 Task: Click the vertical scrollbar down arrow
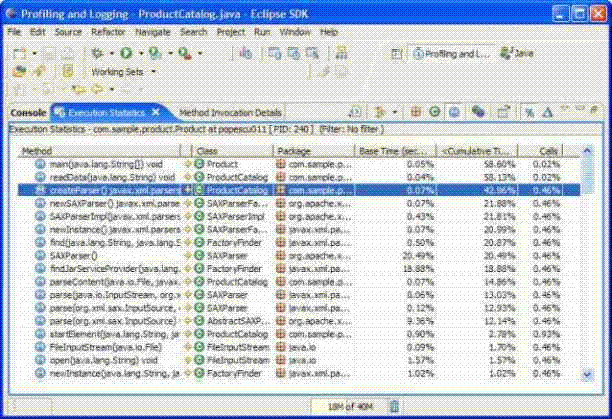(588, 373)
